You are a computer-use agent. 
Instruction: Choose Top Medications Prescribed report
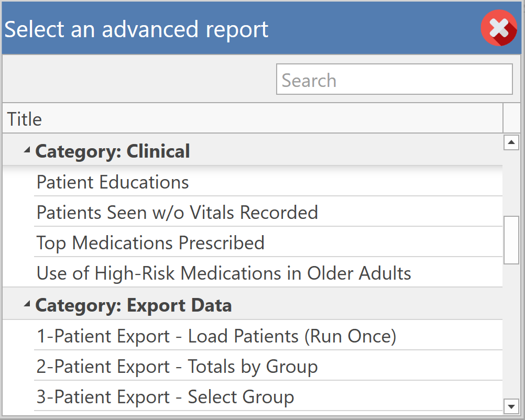pos(150,243)
